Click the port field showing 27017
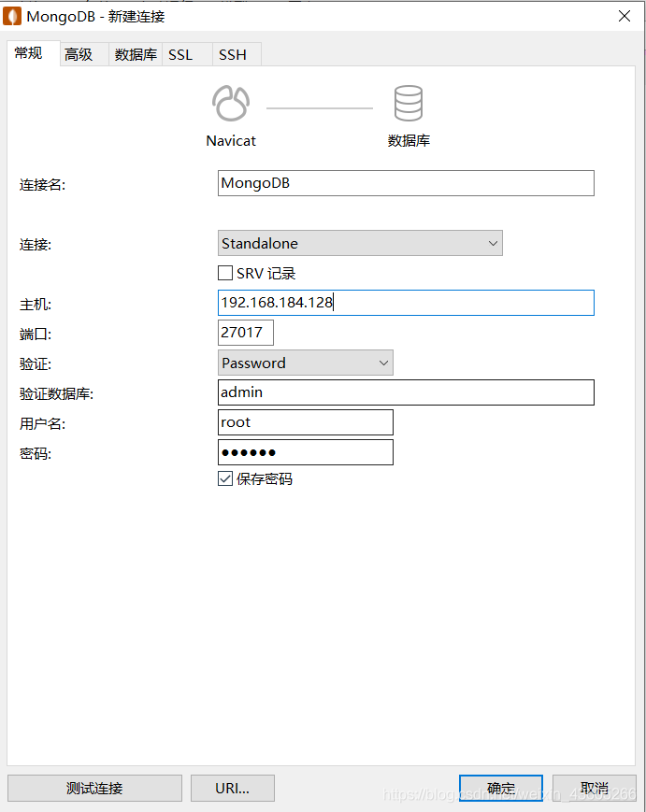 [246, 333]
